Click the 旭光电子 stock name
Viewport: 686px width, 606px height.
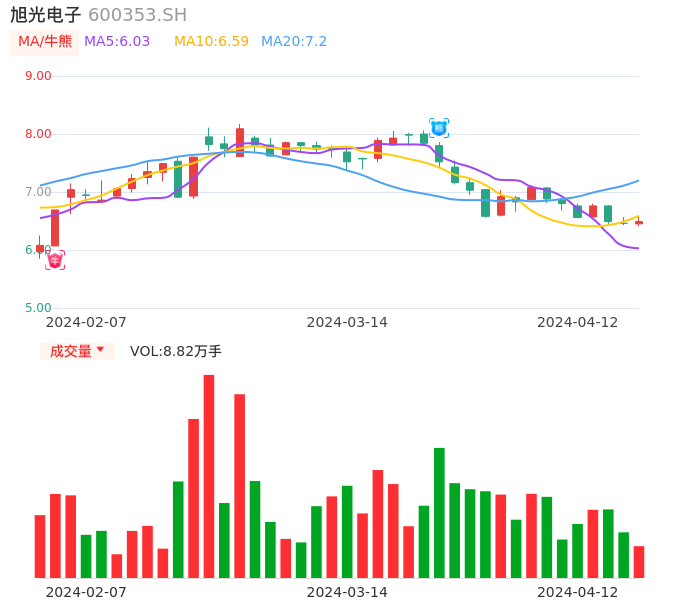point(46,15)
